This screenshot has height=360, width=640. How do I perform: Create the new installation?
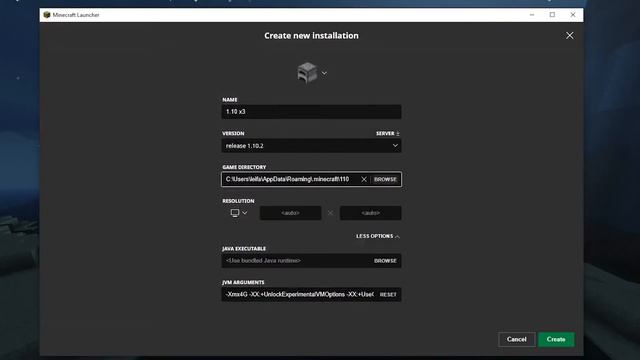click(x=556, y=339)
